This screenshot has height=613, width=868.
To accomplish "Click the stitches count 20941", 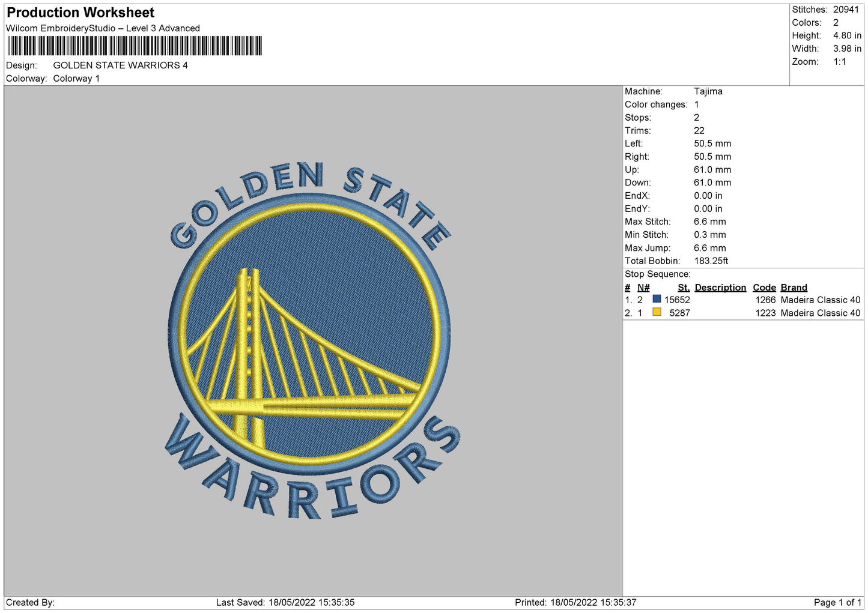I will point(846,10).
